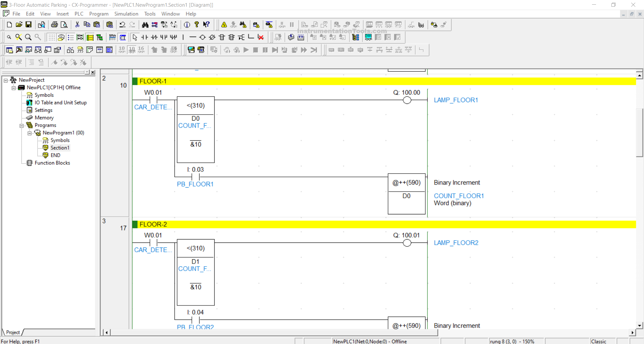Click the Save floppy disk icon

[29, 25]
